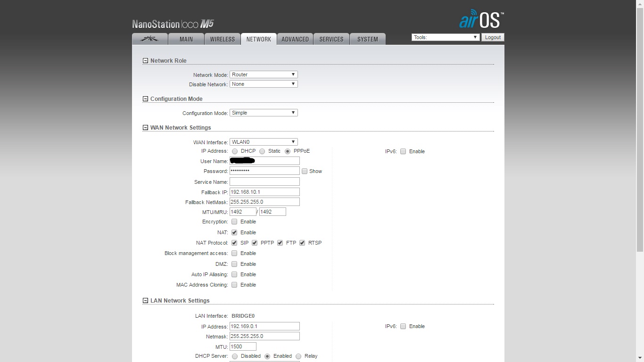
Task: Open the Network Mode dropdown
Action: click(x=264, y=74)
